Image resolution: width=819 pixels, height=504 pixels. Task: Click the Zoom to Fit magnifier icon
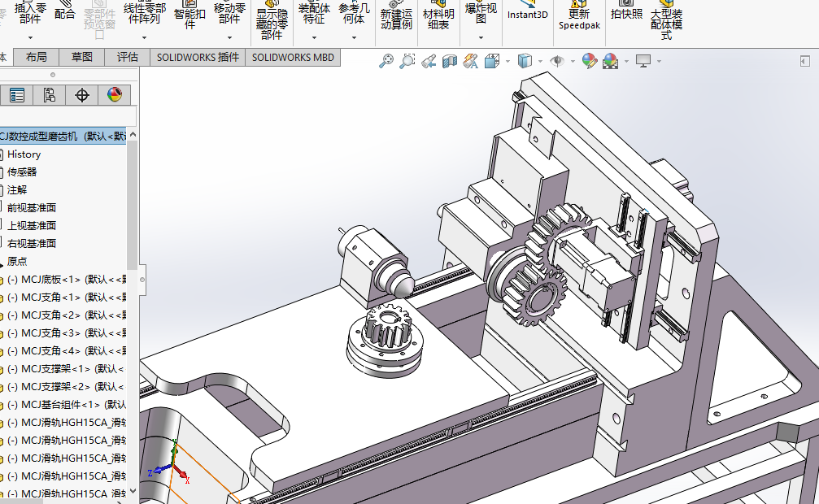tap(386, 61)
